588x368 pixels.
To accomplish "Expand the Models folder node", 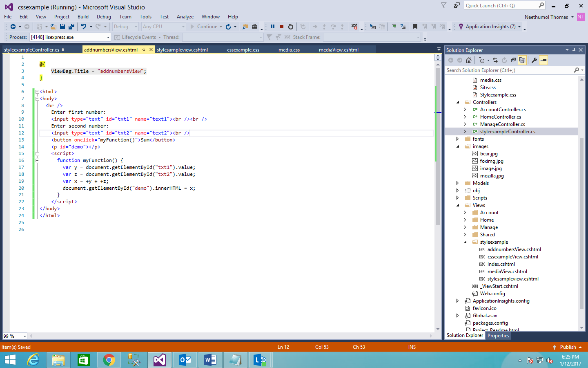I will pos(458,183).
